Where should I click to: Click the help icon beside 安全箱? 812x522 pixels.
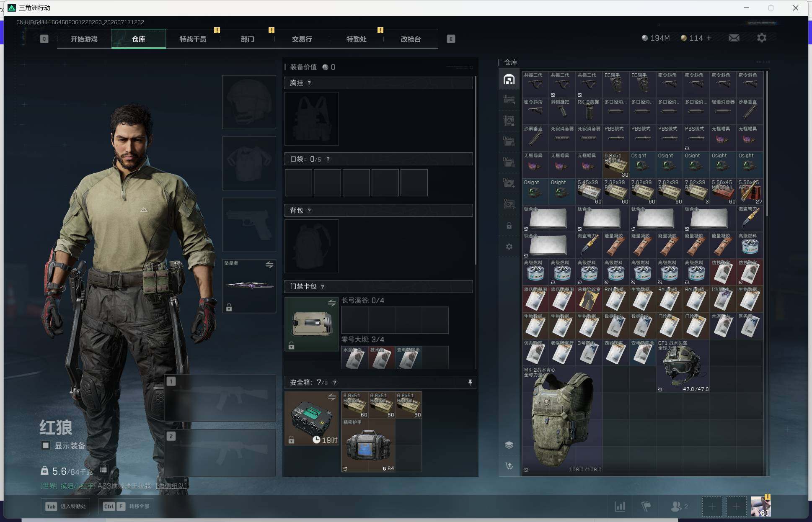click(x=334, y=383)
